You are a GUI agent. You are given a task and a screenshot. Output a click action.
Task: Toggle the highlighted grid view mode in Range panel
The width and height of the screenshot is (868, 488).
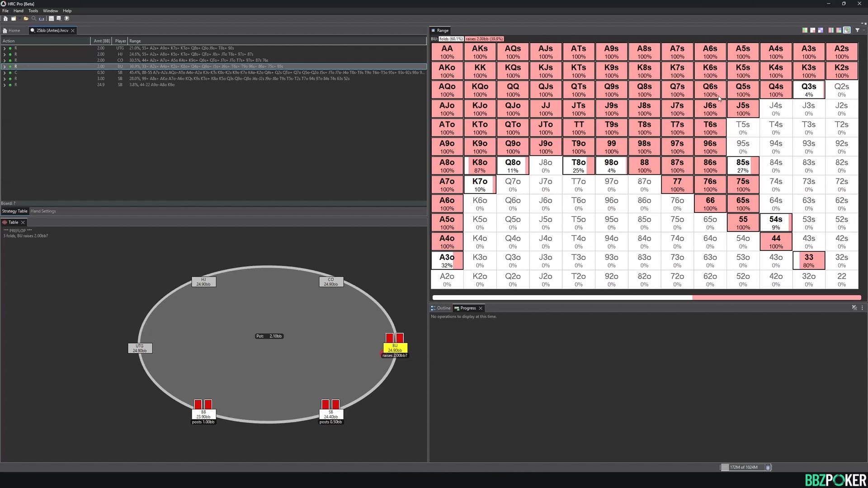[847, 30]
